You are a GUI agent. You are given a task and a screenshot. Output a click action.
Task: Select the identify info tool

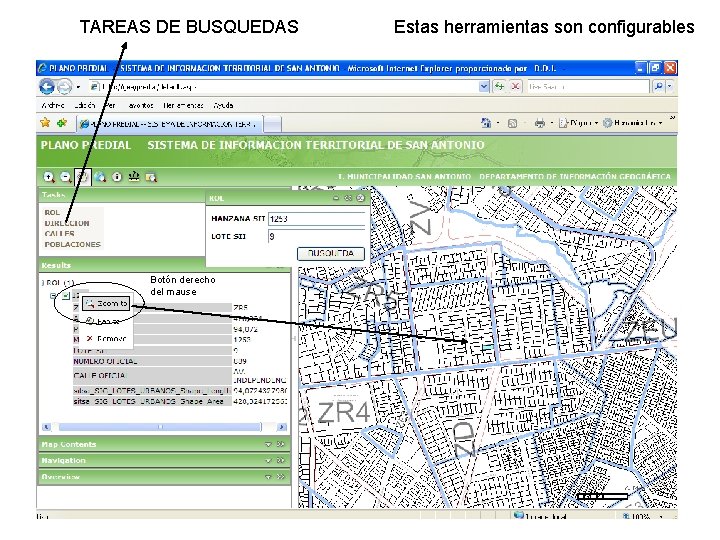117,177
